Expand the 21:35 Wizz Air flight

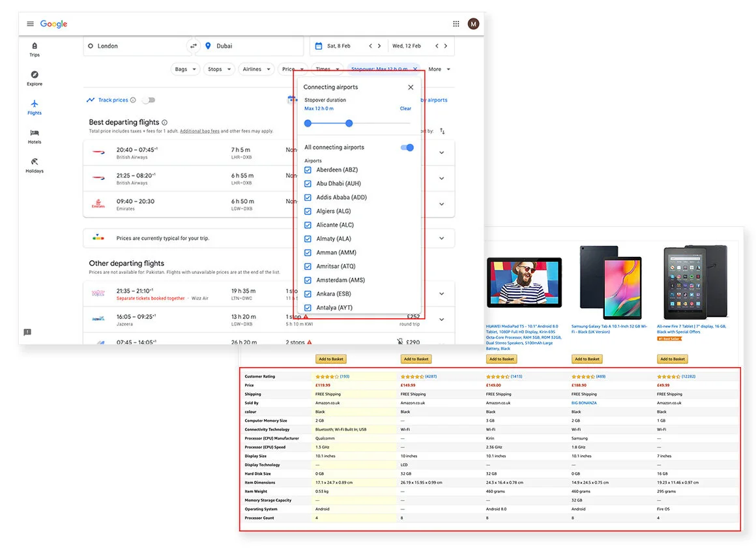tap(441, 294)
